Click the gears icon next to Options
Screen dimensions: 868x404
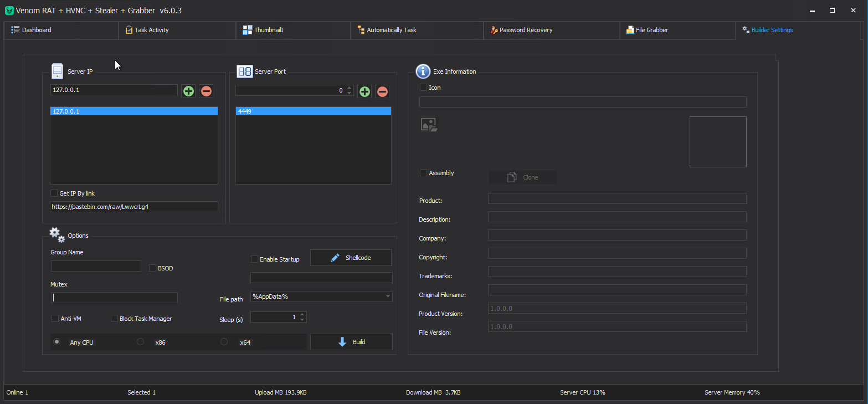pos(57,234)
